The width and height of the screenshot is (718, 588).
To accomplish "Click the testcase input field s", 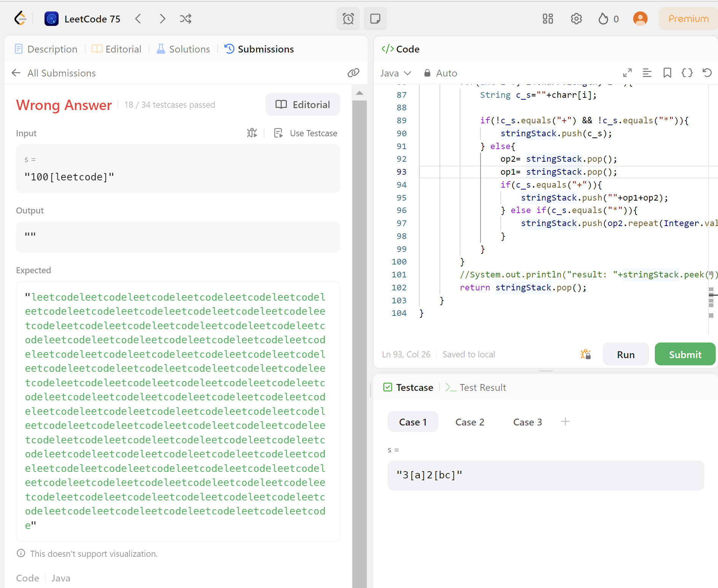I will 546,475.
